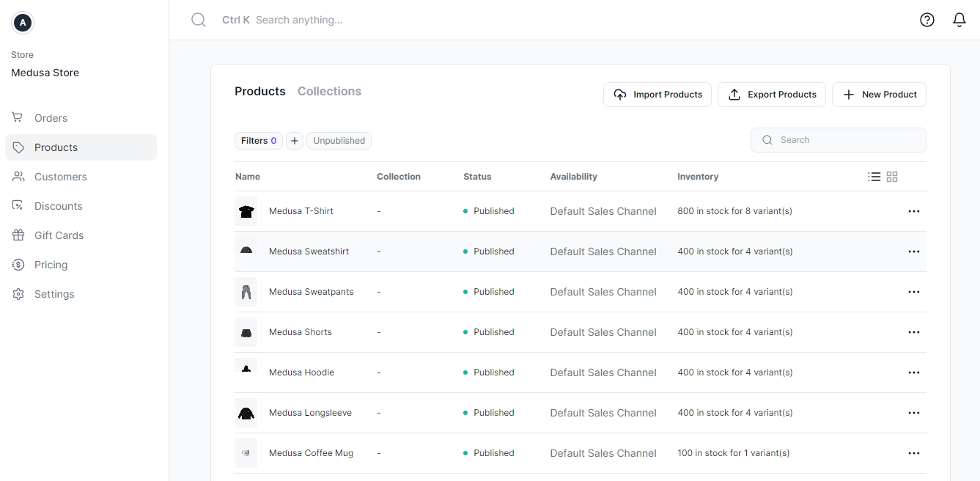Open the Orders section via its cart icon
Screen dimensions: 980x481
pos(17,117)
